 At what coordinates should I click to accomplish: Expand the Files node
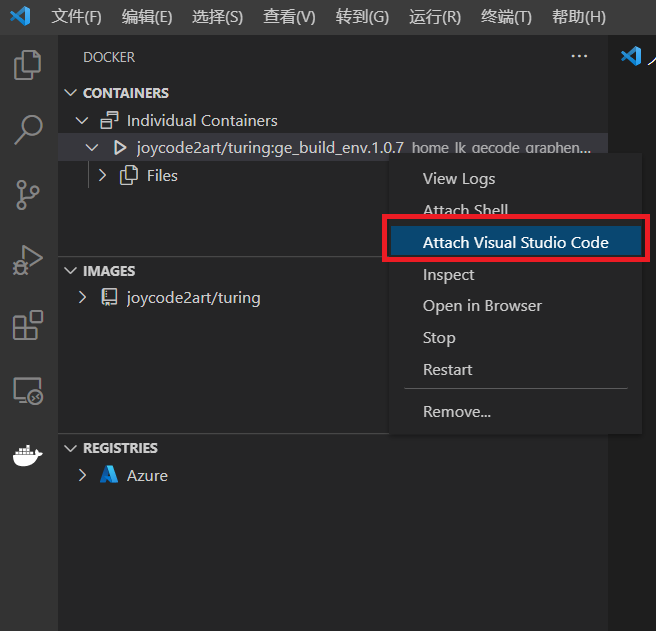coord(101,176)
